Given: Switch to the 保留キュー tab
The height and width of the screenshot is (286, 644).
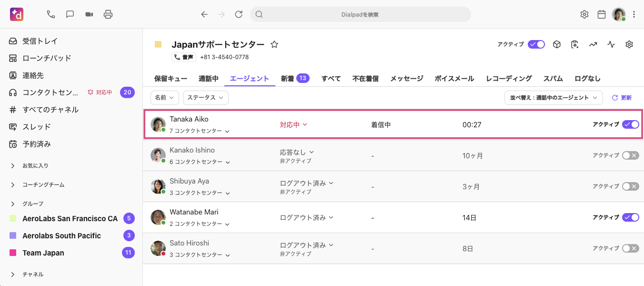Looking at the screenshot, I should (171, 79).
